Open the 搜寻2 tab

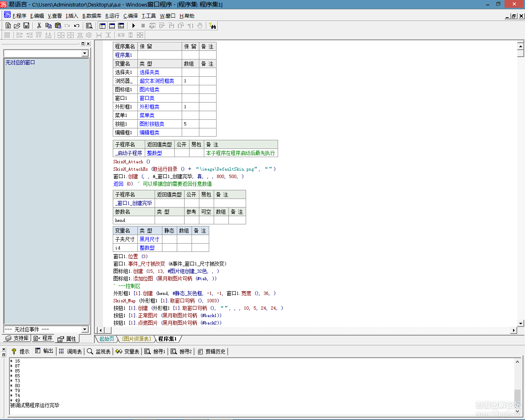(x=181, y=352)
